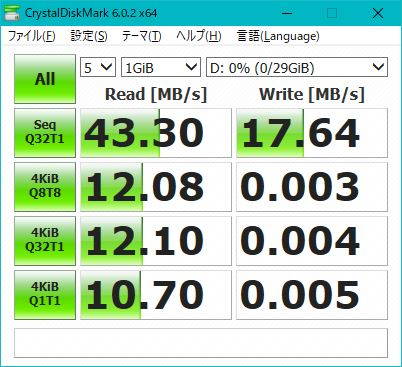Image resolution: width=402 pixels, height=367 pixels.
Task: Open the テーマ(T) menu
Action: [x=142, y=36]
